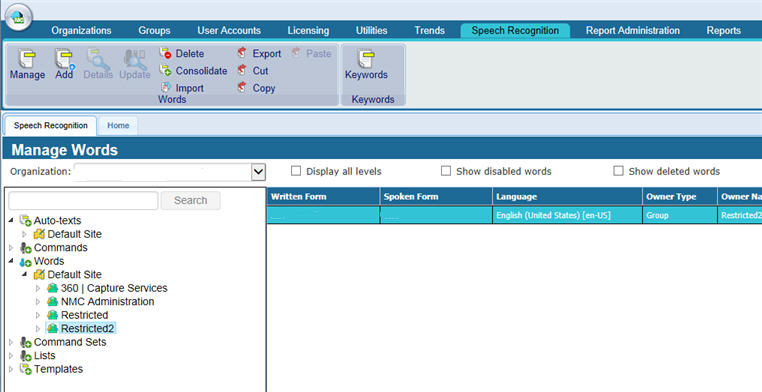The width and height of the screenshot is (762, 392).
Task: Click the grayed Paste icon
Action: coord(296,52)
